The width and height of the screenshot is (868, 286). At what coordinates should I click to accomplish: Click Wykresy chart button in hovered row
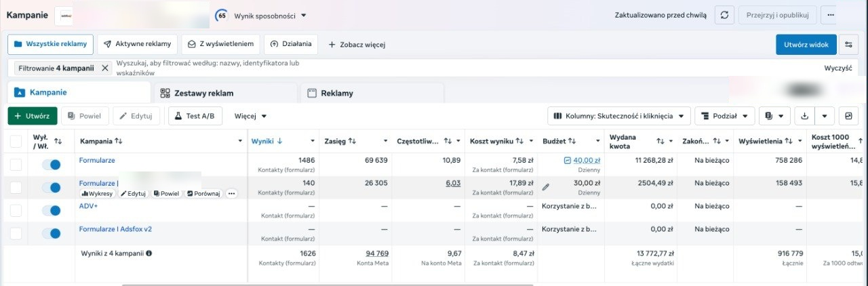pyautogui.click(x=98, y=193)
